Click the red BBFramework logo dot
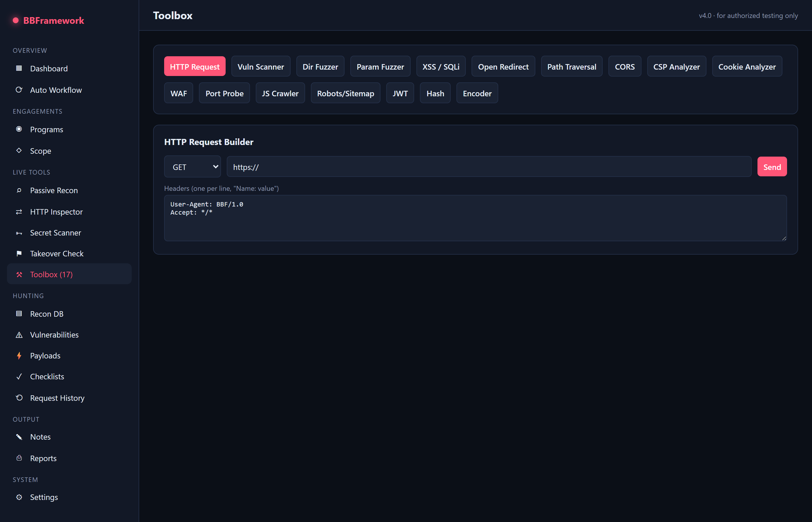 (16, 20)
